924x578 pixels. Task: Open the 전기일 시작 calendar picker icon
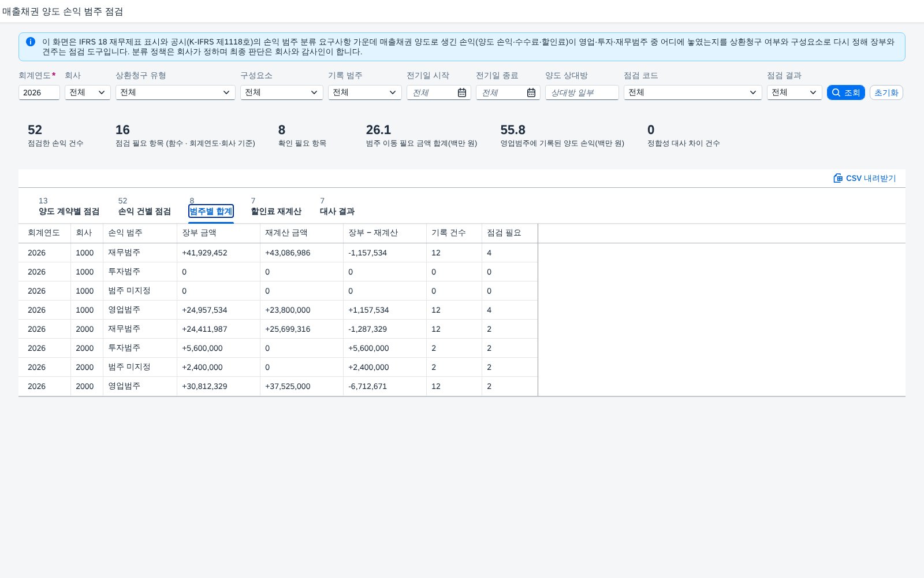[462, 92]
